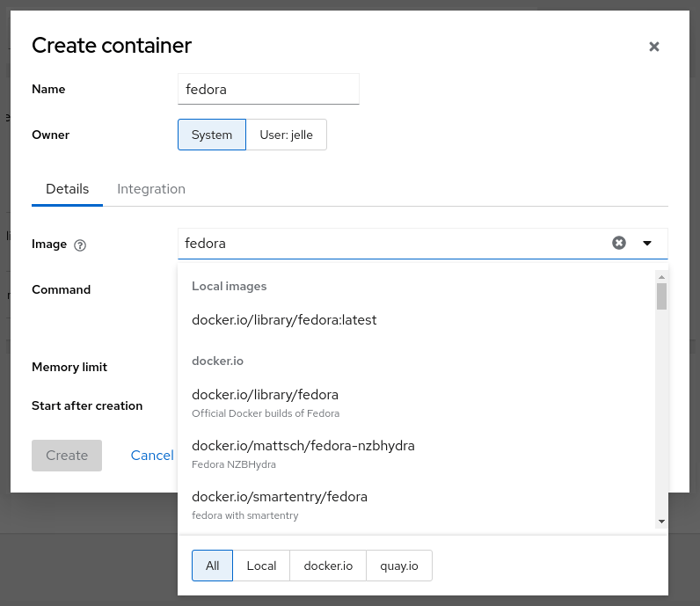Choose local image docker.io/library/fedora:latest

(284, 320)
